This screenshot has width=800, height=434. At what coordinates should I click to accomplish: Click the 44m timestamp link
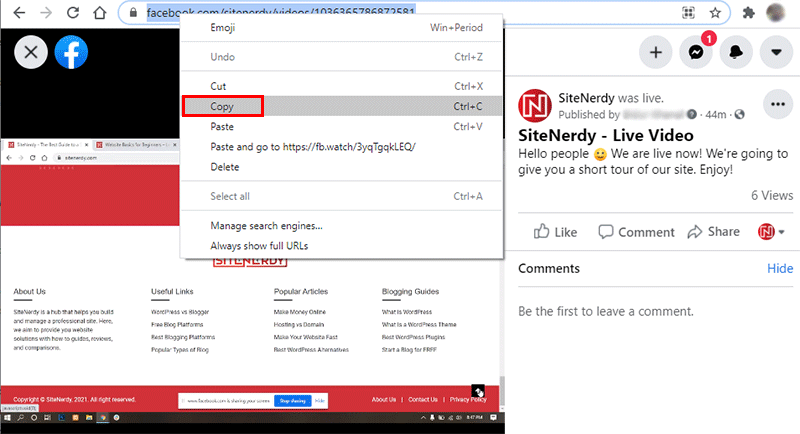(716, 115)
